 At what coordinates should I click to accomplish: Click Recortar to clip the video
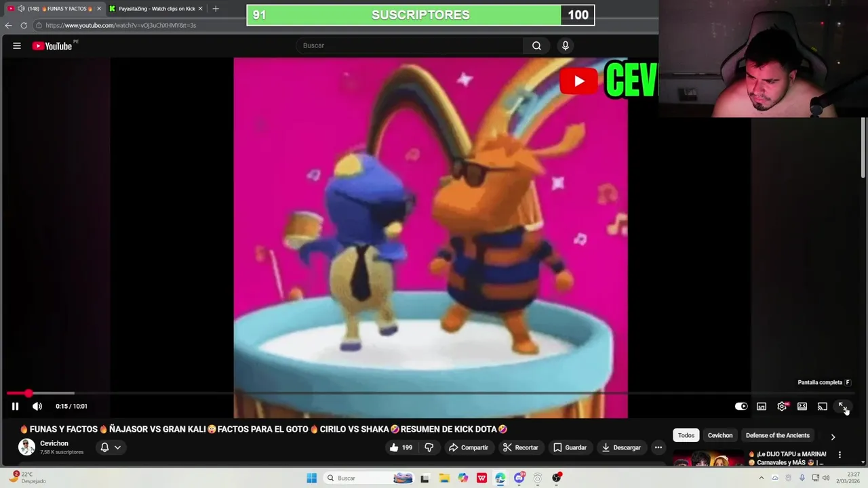pyautogui.click(x=520, y=447)
